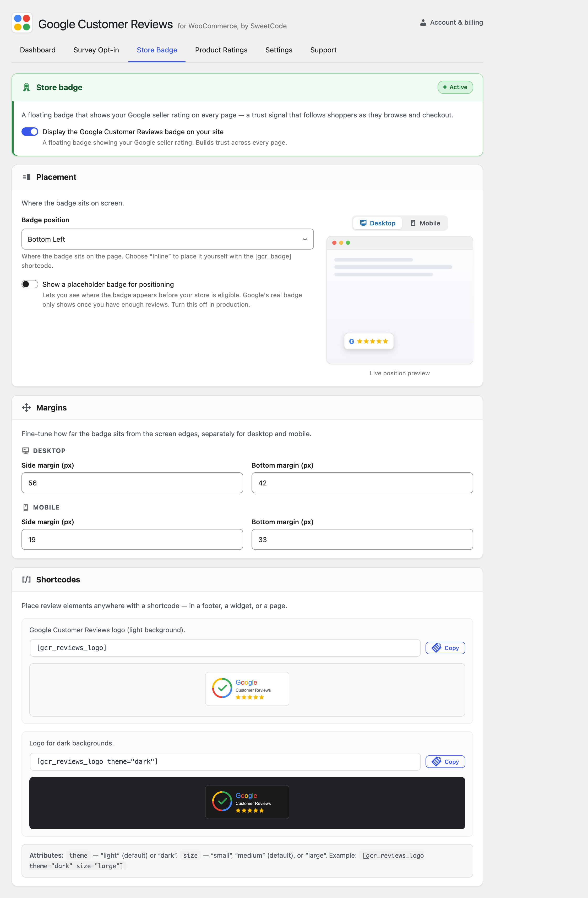Click the Attributes example code text
The width and height of the screenshot is (588, 898).
(x=227, y=861)
